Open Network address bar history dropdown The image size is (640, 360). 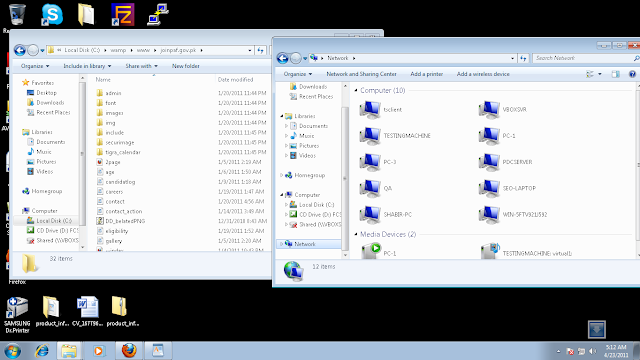[x=512, y=58]
